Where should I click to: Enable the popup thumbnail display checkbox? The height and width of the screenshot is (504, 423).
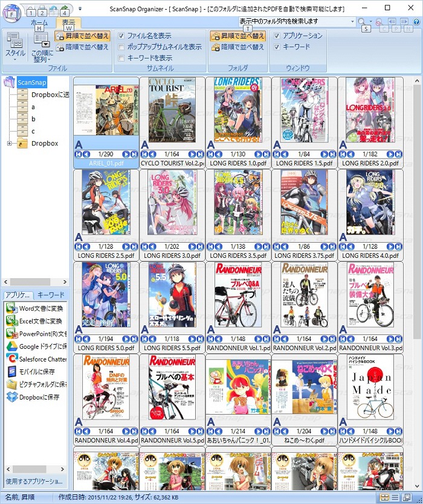(x=121, y=47)
